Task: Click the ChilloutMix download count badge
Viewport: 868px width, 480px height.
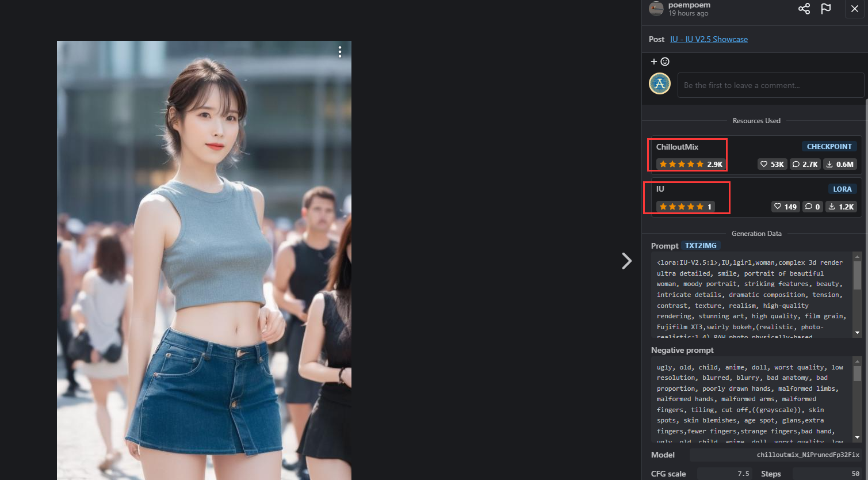Action: (839, 164)
